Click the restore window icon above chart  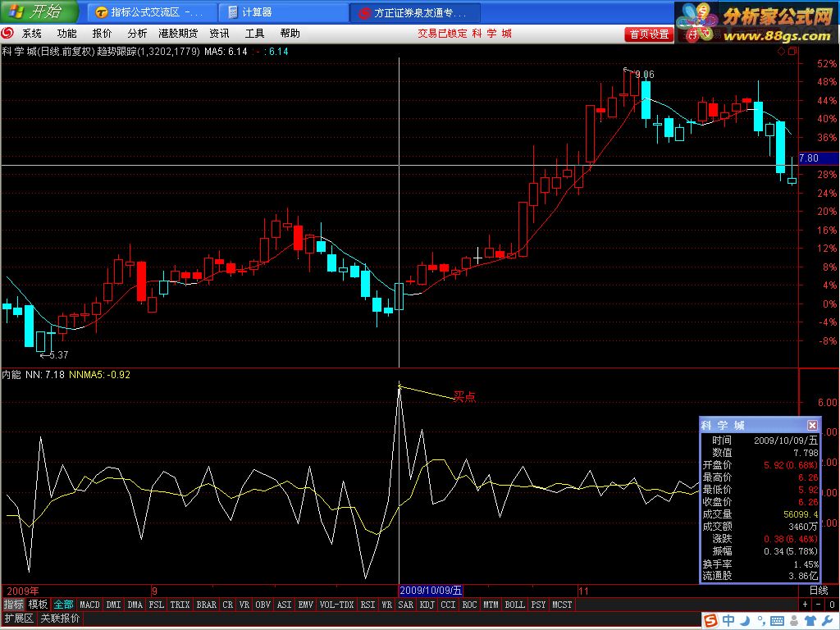(792, 51)
